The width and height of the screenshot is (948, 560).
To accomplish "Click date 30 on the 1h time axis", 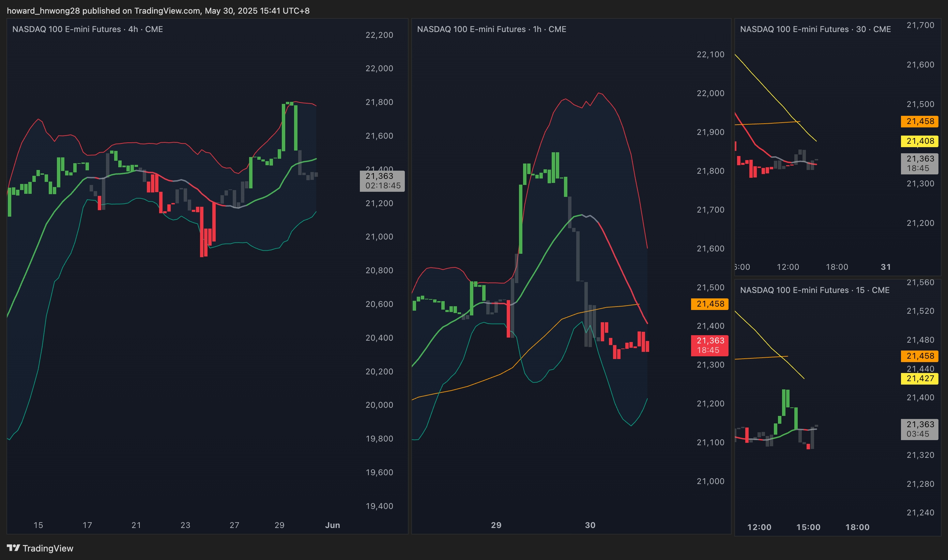I will (590, 525).
